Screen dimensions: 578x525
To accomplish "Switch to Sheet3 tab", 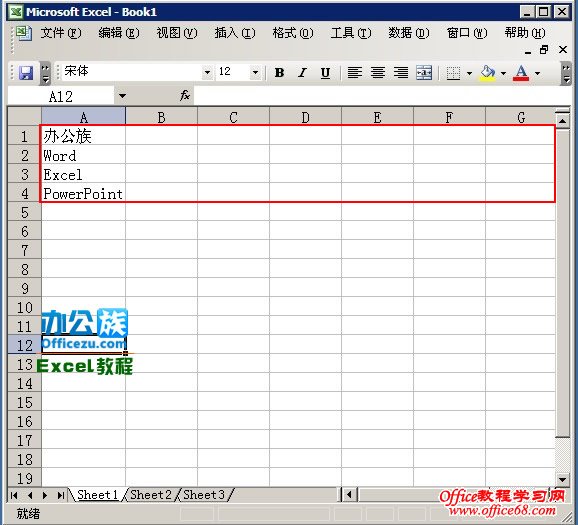I will pyautogui.click(x=204, y=495).
